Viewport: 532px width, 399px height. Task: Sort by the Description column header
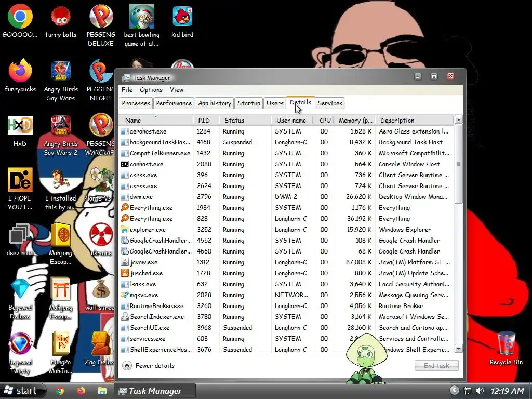click(414, 120)
